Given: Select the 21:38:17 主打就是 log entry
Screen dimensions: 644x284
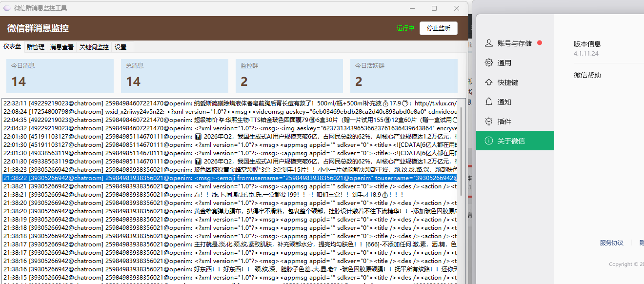Looking at the screenshot, I should (x=230, y=244).
